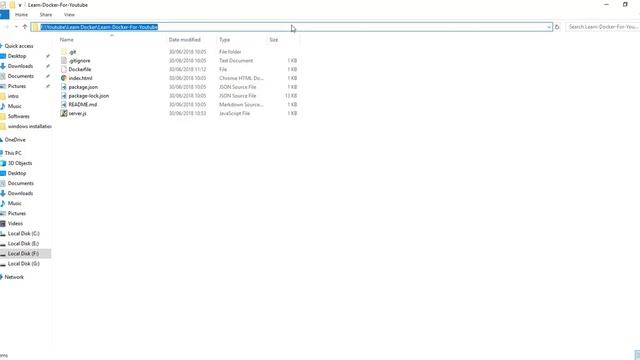
Task: Open the .git folder icon
Action: point(64,52)
